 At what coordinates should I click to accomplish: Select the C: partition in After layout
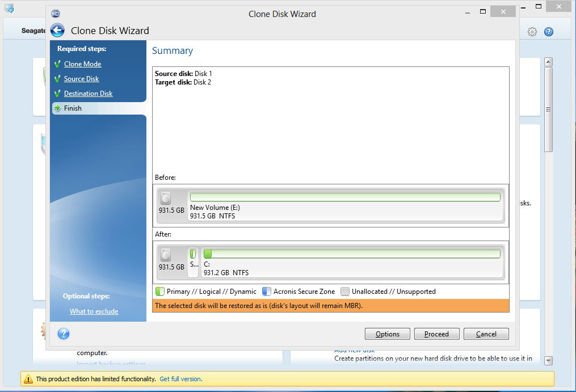pos(352,254)
